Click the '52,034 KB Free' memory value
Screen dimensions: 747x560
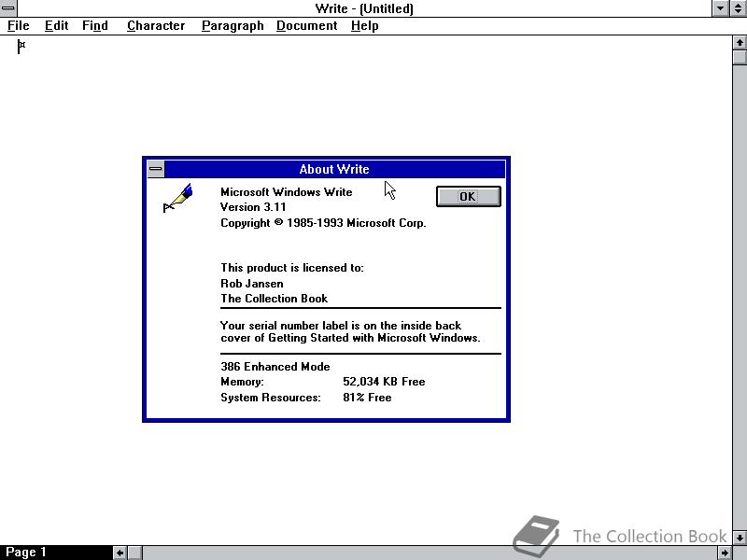click(x=384, y=382)
